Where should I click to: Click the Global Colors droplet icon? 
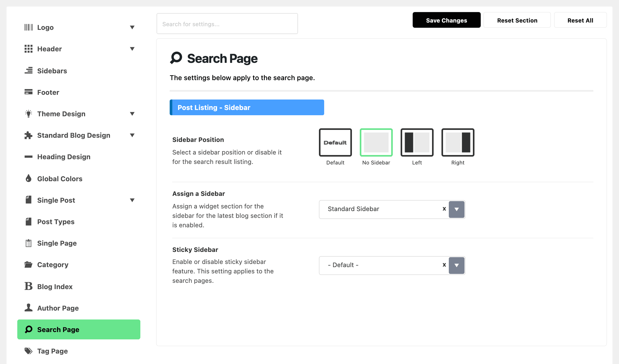[x=29, y=178]
